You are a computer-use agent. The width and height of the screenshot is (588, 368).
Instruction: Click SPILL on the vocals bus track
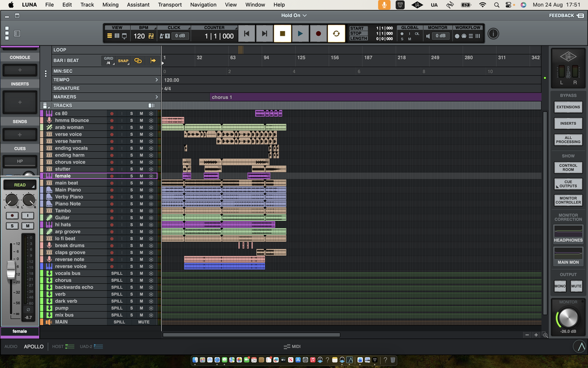(x=117, y=273)
